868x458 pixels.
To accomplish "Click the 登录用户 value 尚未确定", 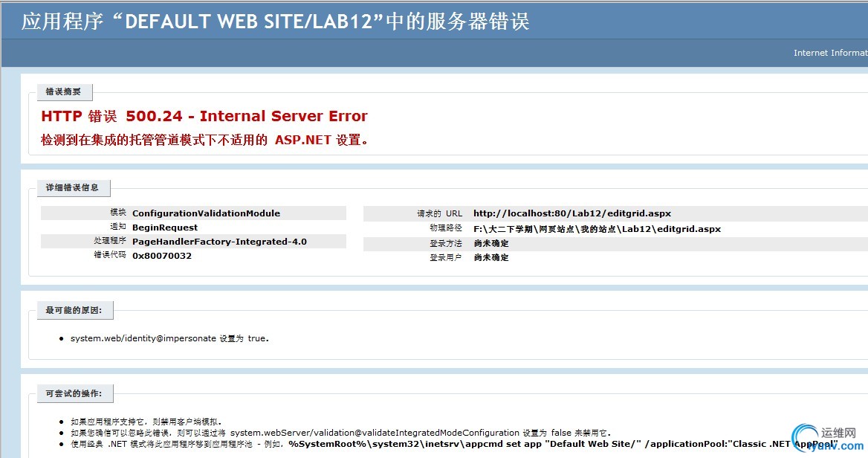I will click(491, 257).
